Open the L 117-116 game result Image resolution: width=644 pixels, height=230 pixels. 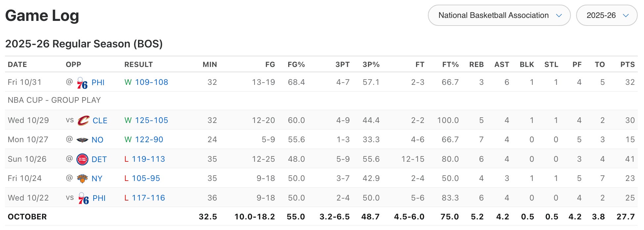click(x=148, y=198)
